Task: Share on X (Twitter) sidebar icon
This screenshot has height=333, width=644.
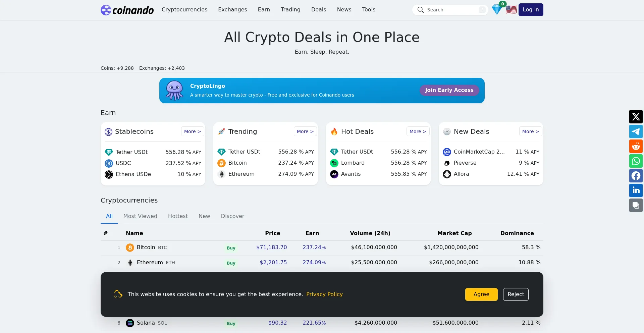Action: [x=636, y=117]
